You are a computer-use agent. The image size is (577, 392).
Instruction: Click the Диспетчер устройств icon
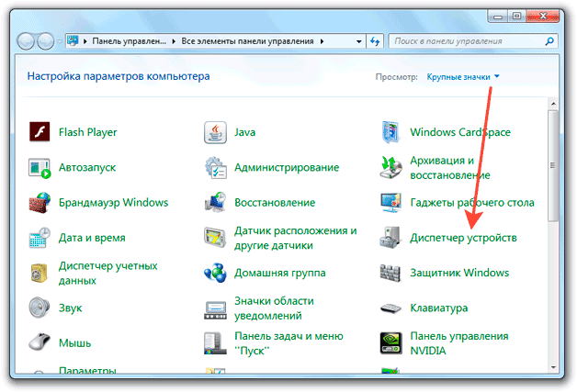point(390,238)
